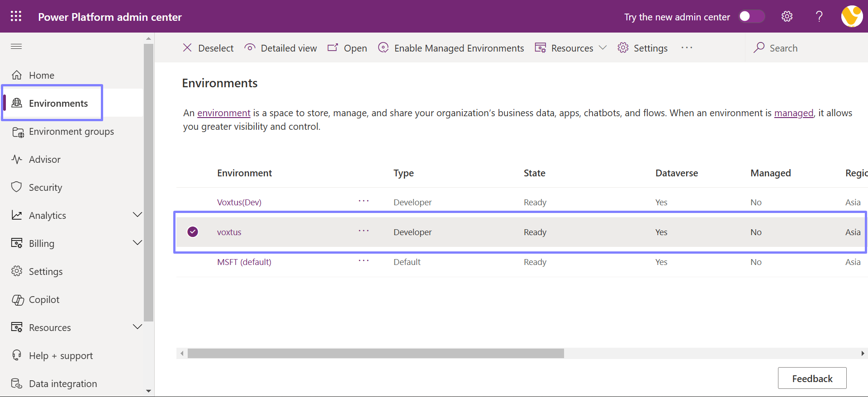Click Enable Managed Environments

451,48
